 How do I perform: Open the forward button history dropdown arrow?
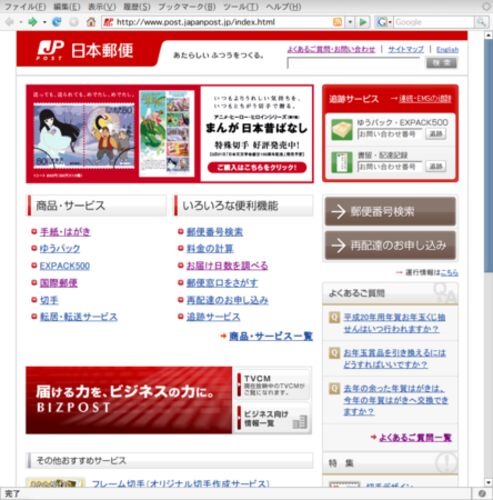pos(44,22)
